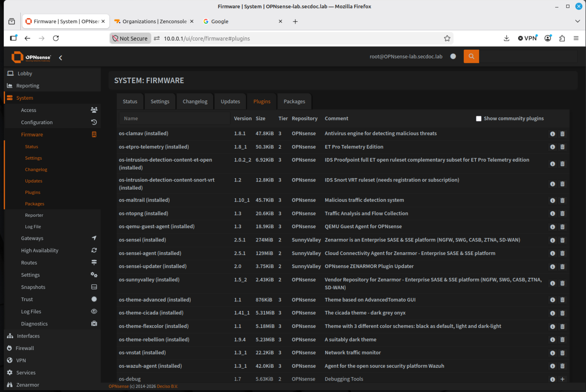
Task: Click the plugin Name filter field
Action: (174, 119)
